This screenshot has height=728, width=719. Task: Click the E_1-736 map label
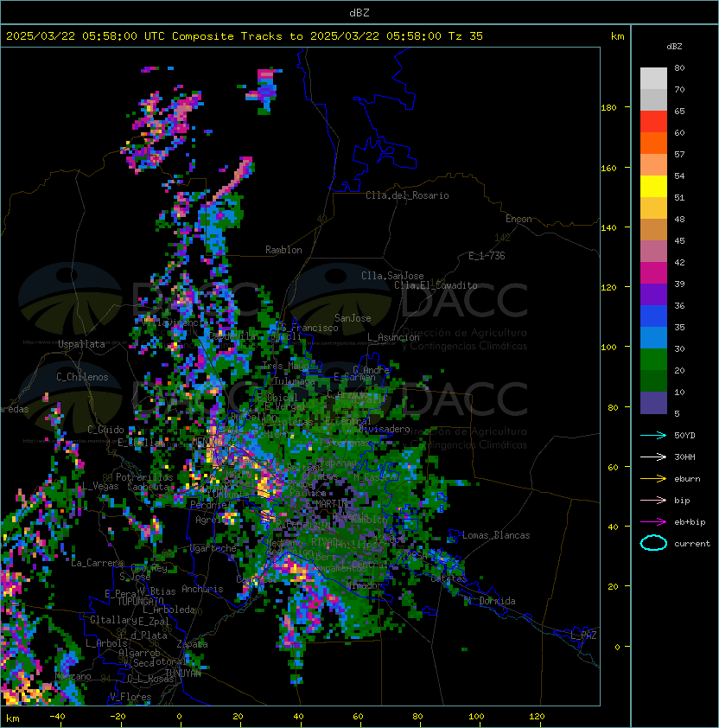click(x=487, y=256)
